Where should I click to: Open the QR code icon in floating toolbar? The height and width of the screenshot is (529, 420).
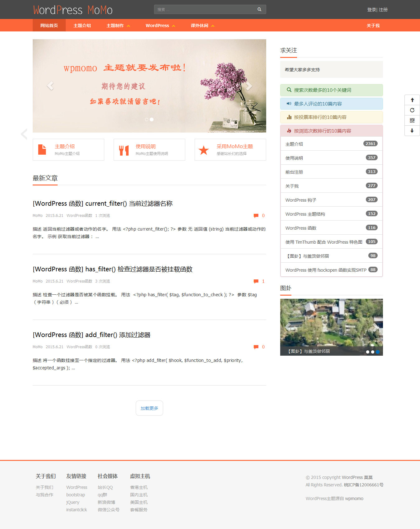[x=412, y=120]
